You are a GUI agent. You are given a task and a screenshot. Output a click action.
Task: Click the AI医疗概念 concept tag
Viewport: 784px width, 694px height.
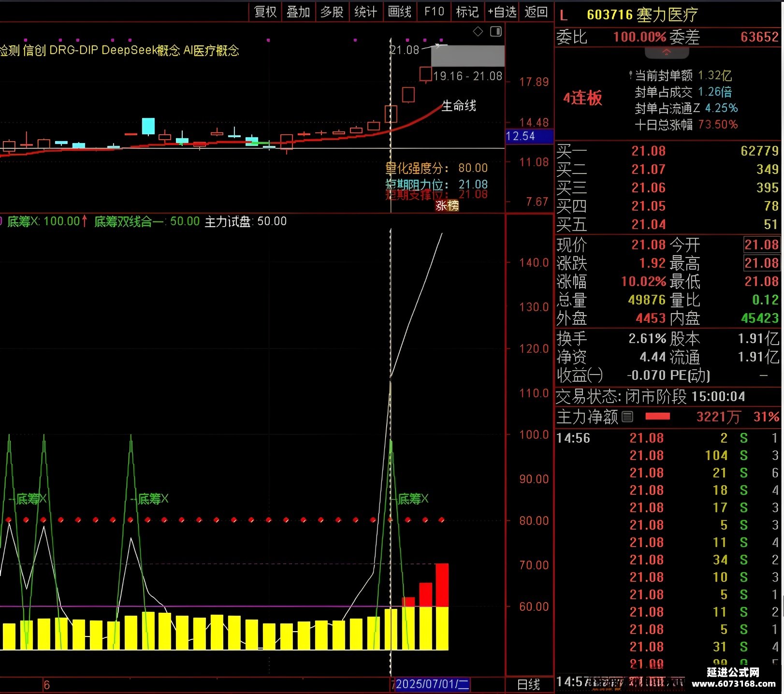click(x=211, y=50)
